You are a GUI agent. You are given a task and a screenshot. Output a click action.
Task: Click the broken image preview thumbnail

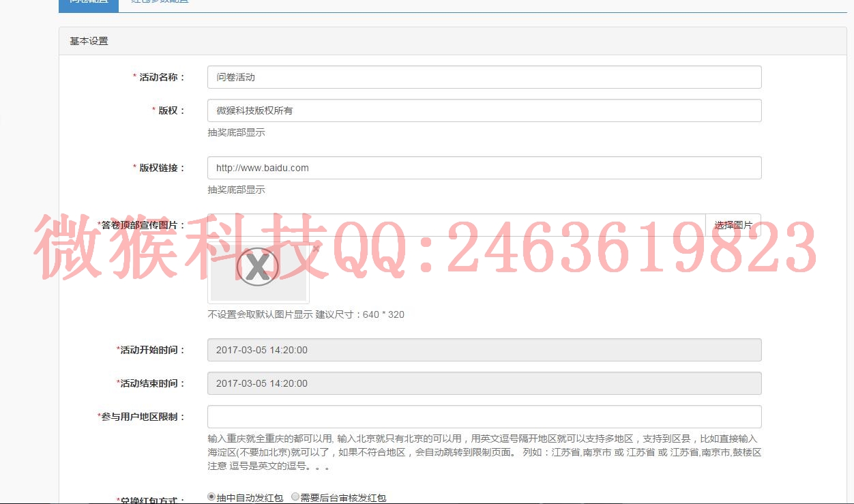click(259, 273)
